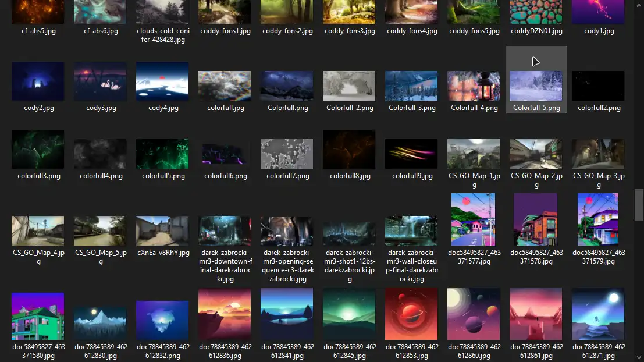Select colorfull4.png dark smoke image
Viewport: 644px width, 362px height.
(x=100, y=154)
